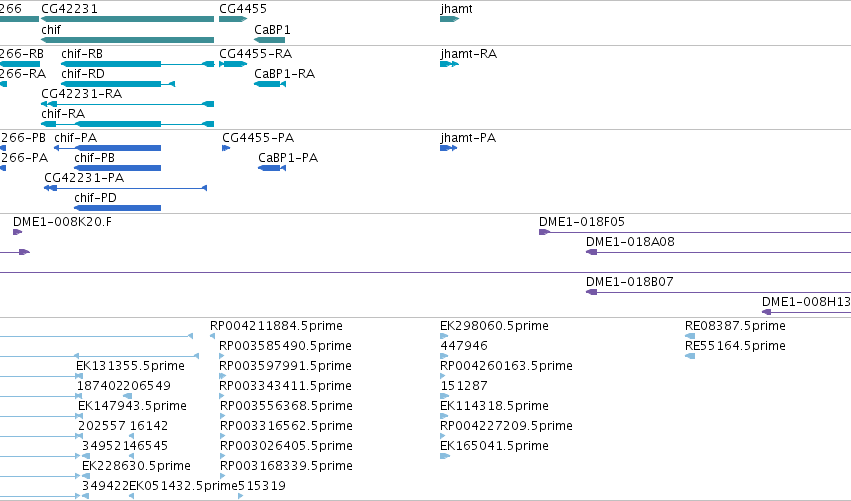Screen dimensions: 851x501
Task: Click the DME1-008H13 clone feature
Action: [806, 312]
